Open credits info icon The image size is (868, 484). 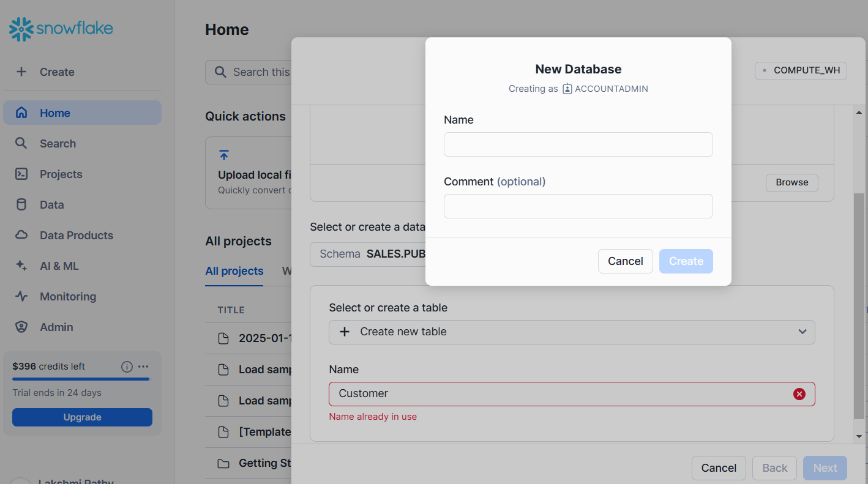pyautogui.click(x=127, y=367)
